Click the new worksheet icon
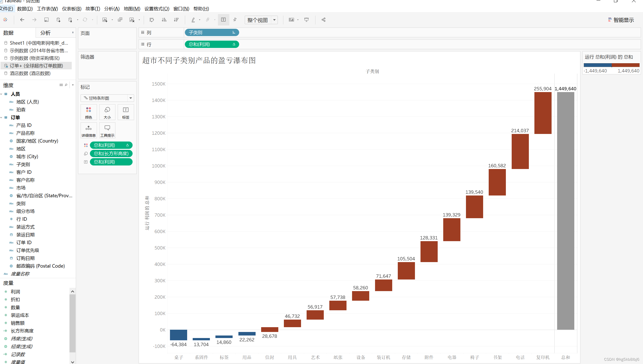The height and width of the screenshot is (364, 643). pyautogui.click(x=105, y=20)
